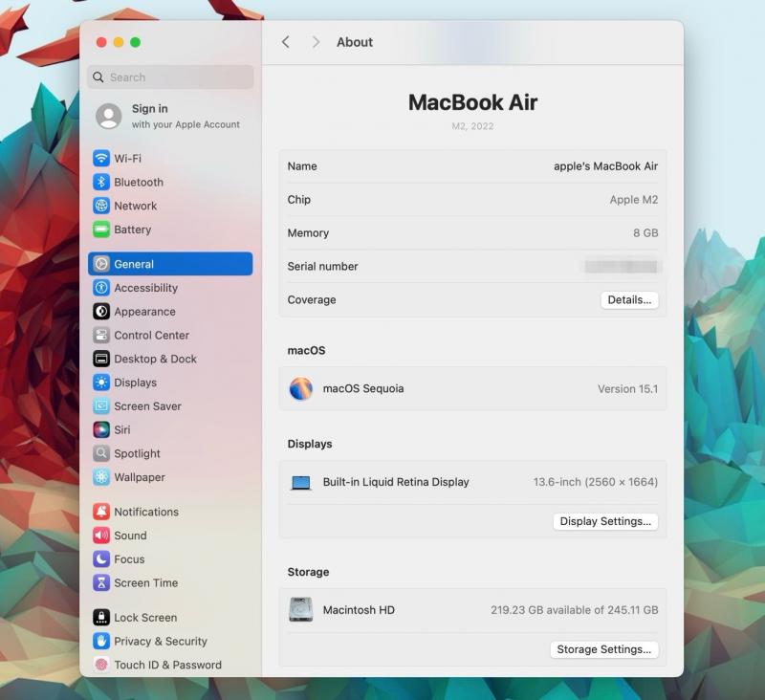Click the 'Macintosh HD' text
This screenshot has height=700, width=765.
coord(359,610)
